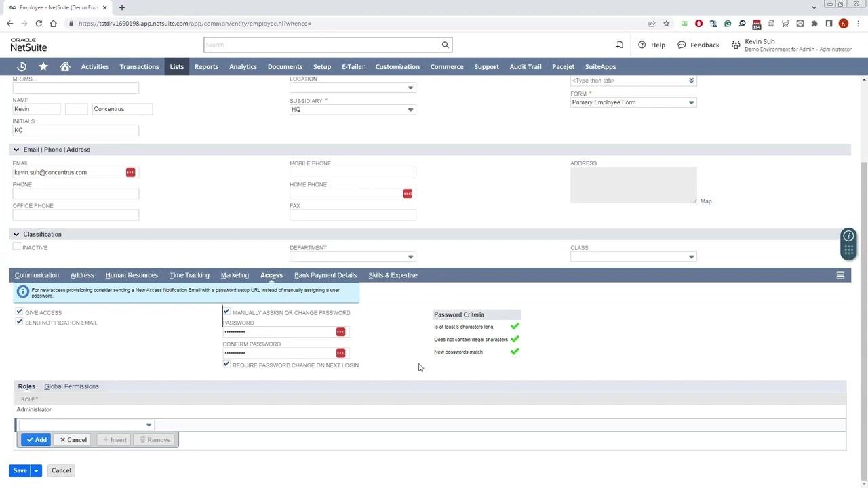This screenshot has width=868, height=488.
Task: Click the Cancel button beside Add
Action: [x=73, y=440]
